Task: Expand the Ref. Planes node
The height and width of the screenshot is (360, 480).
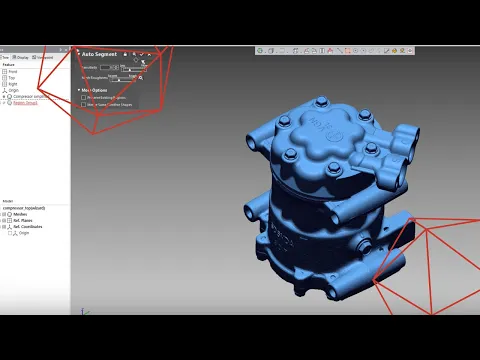Action: (1, 220)
